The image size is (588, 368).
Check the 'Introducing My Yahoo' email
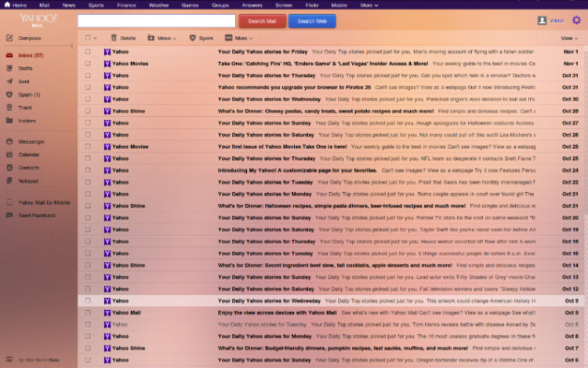[88, 170]
